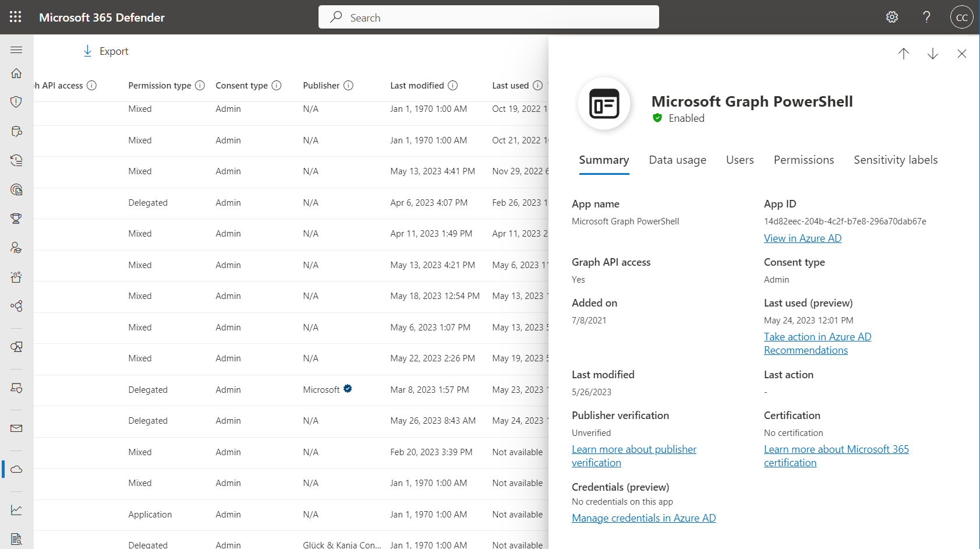Open the Settings gear icon
This screenshot has width=980, height=549.
892,17
